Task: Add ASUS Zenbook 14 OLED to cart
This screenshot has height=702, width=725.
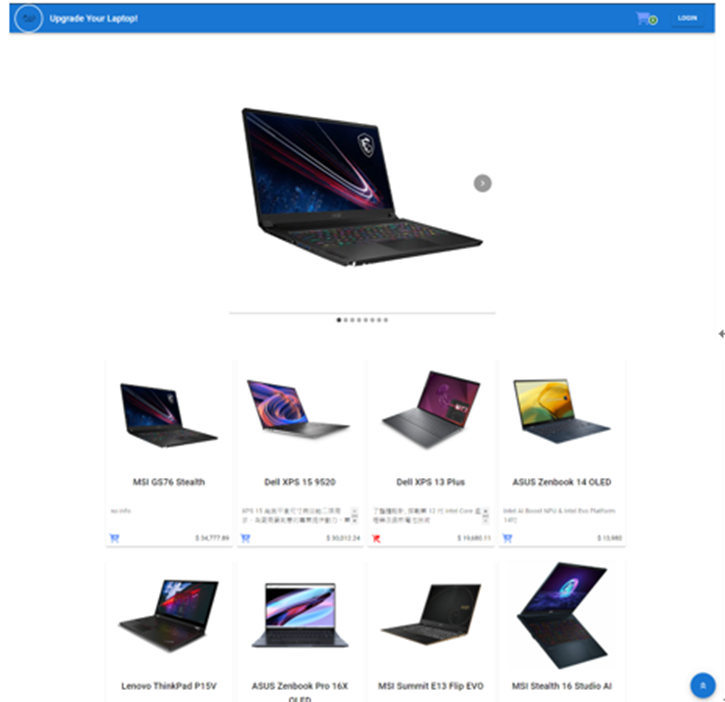Action: (507, 538)
